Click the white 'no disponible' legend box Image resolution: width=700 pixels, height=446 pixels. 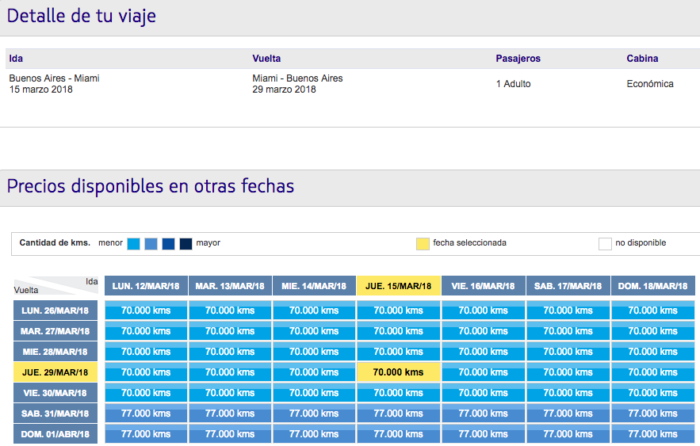(x=604, y=243)
